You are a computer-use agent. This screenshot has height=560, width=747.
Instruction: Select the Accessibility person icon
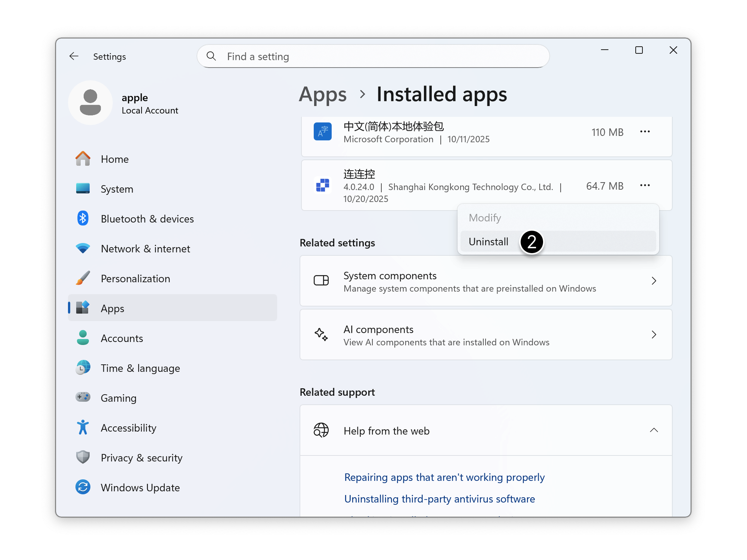(x=83, y=427)
